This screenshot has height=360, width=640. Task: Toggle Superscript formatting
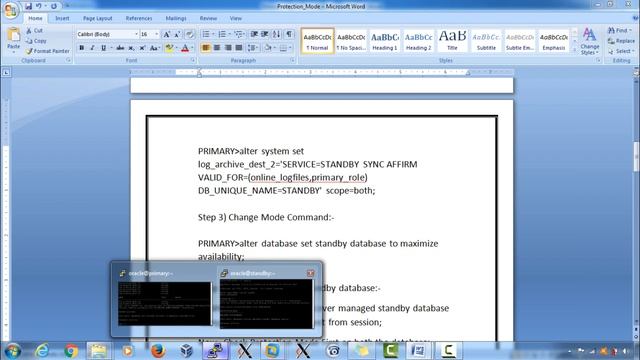(142, 48)
